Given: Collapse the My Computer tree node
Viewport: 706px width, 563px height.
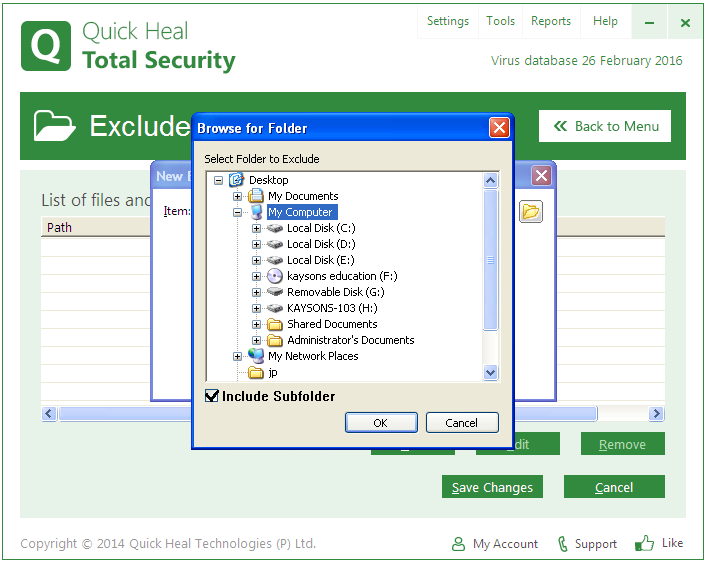Looking at the screenshot, I should click(x=238, y=212).
